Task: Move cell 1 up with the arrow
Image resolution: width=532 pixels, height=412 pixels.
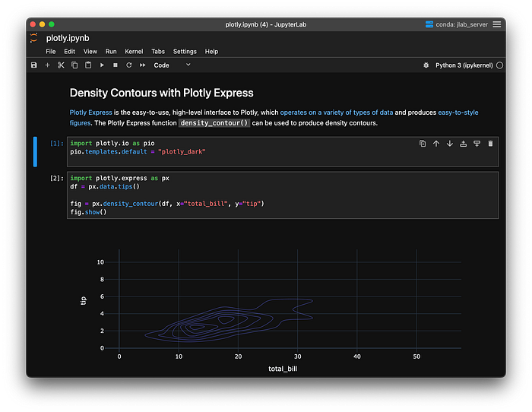Action: pyautogui.click(x=436, y=144)
